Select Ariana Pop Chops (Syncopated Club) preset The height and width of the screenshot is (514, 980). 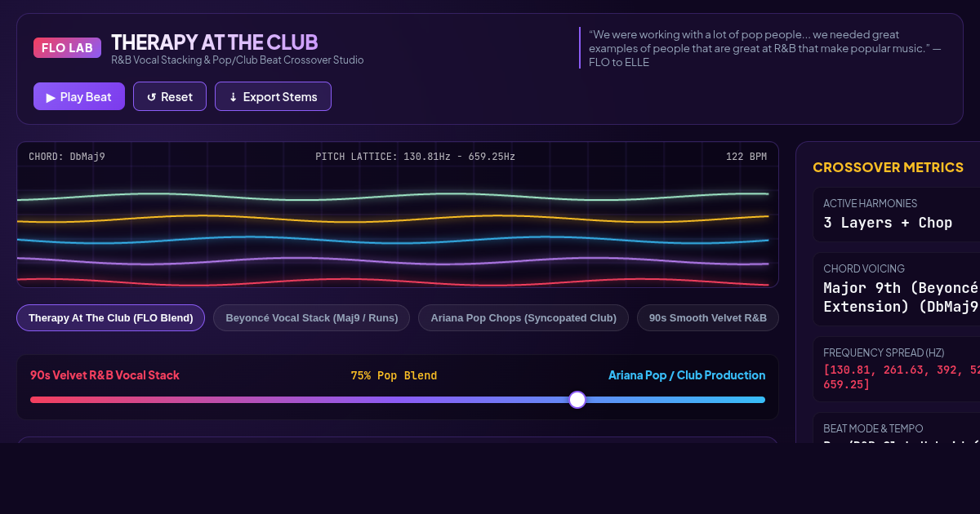click(x=523, y=317)
